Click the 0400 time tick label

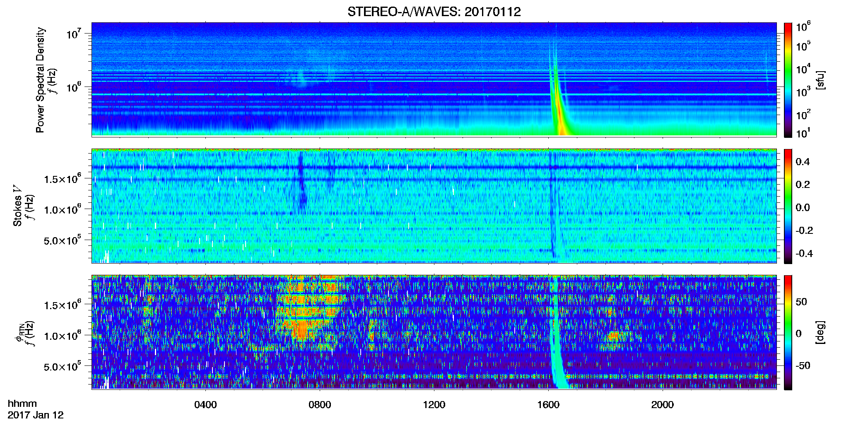[205, 404]
